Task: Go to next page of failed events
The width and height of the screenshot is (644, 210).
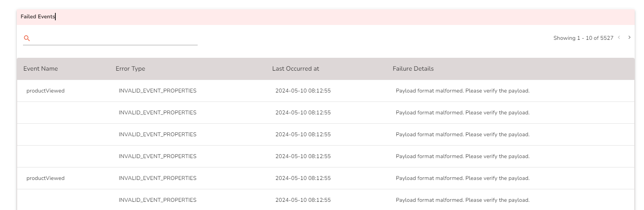Action: point(629,37)
